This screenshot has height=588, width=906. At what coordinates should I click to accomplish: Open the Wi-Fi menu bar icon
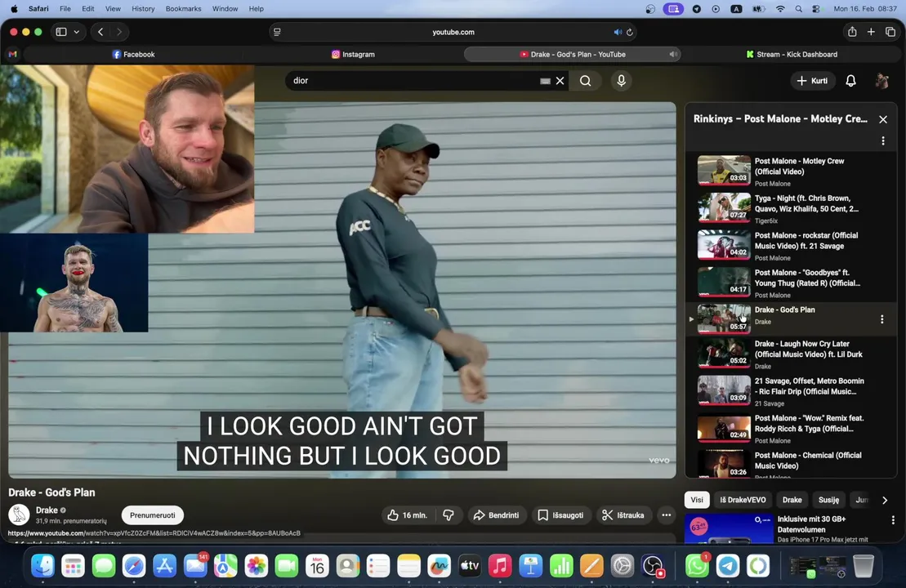coord(780,9)
